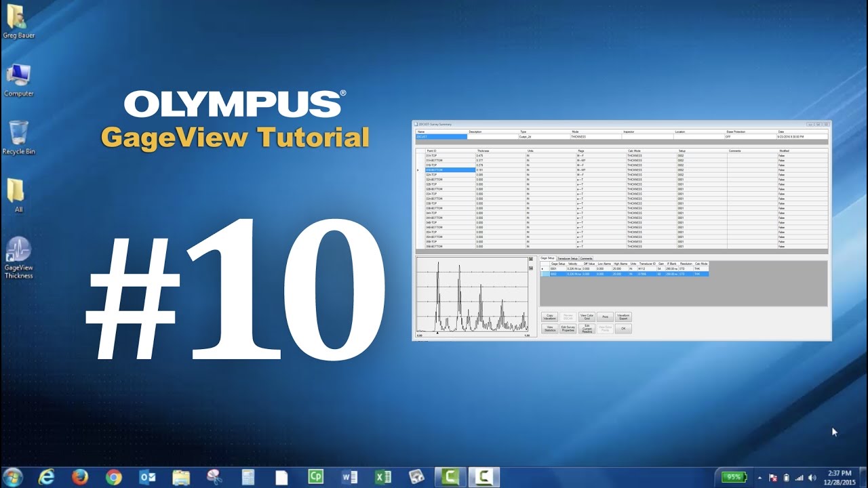
Task: Show hidden system tray icons arrow
Action: [759, 477]
